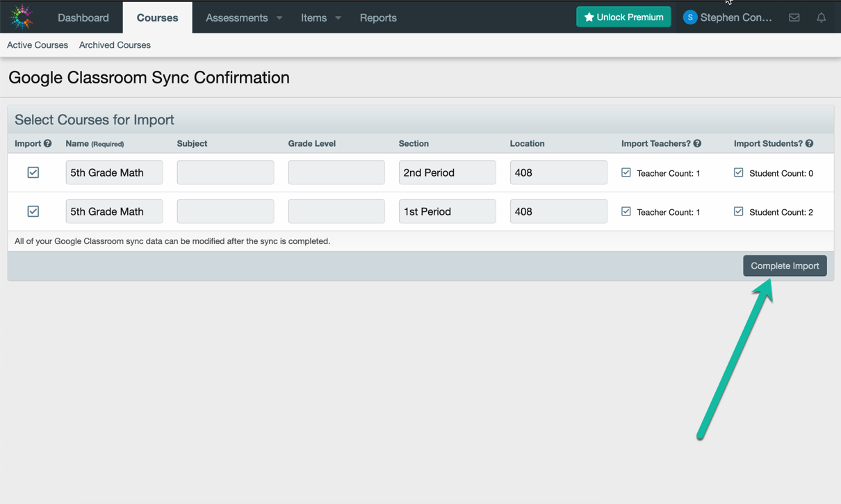Edit Name field in the 2nd Period row
The height and width of the screenshot is (504, 841).
[114, 172]
